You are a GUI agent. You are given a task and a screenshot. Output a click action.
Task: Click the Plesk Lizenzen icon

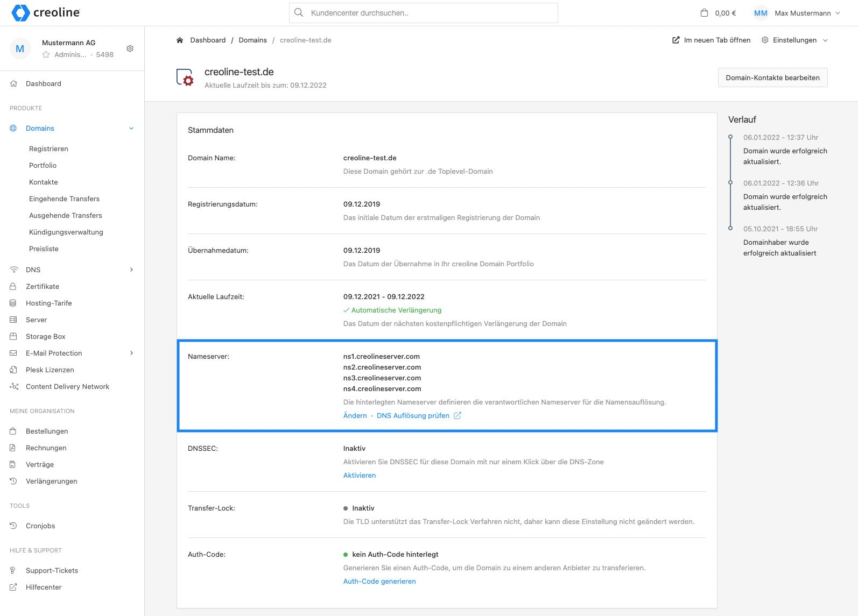tap(13, 370)
